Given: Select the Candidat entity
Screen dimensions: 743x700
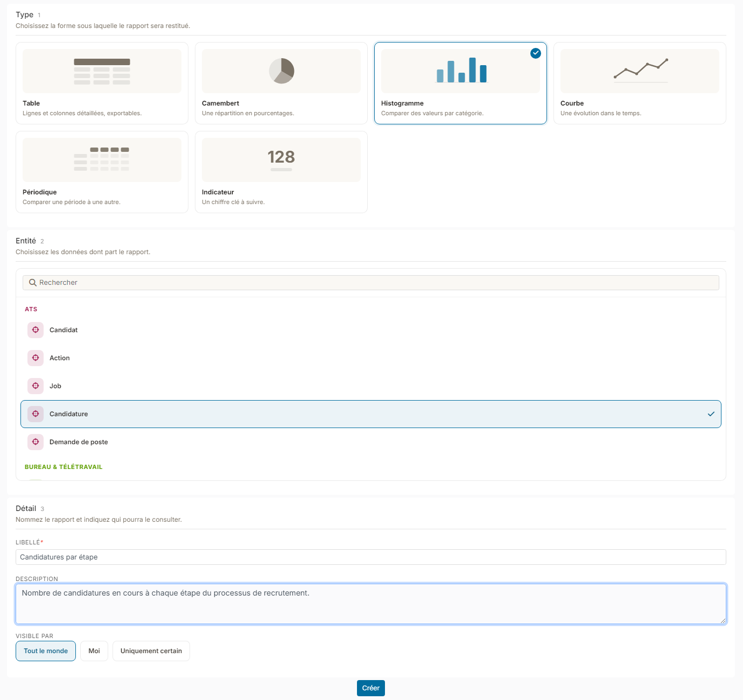Looking at the screenshot, I should [371, 330].
